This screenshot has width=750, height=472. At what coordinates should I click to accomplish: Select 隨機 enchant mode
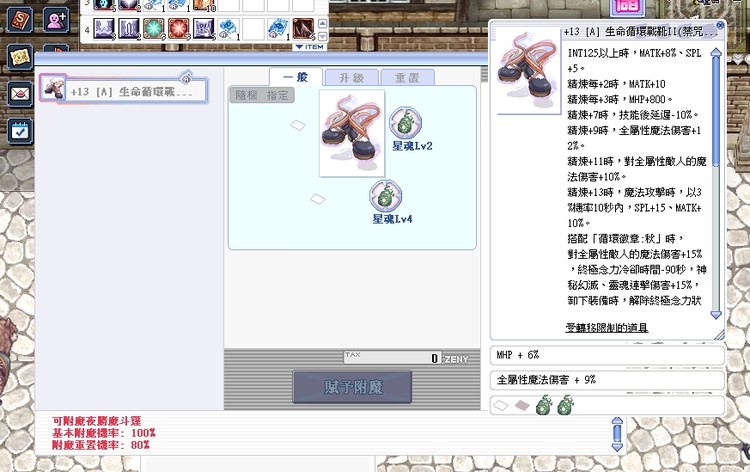(246, 95)
